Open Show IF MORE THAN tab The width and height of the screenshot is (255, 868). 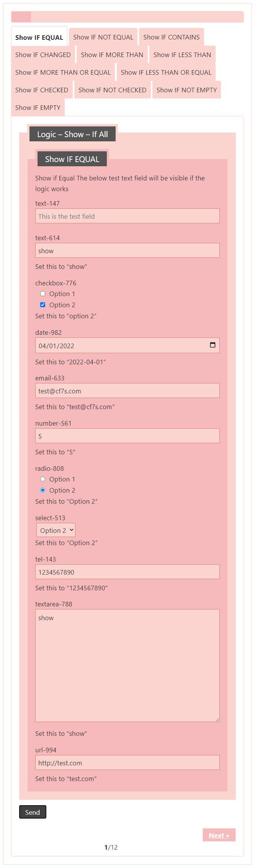click(112, 55)
